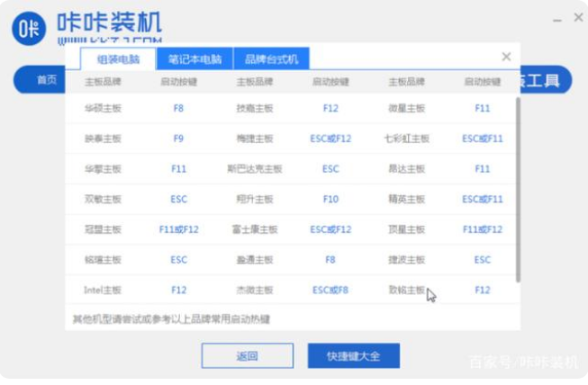This screenshot has width=588, height=385.
Task: Select the 品牌台式机 tab
Action: (271, 59)
